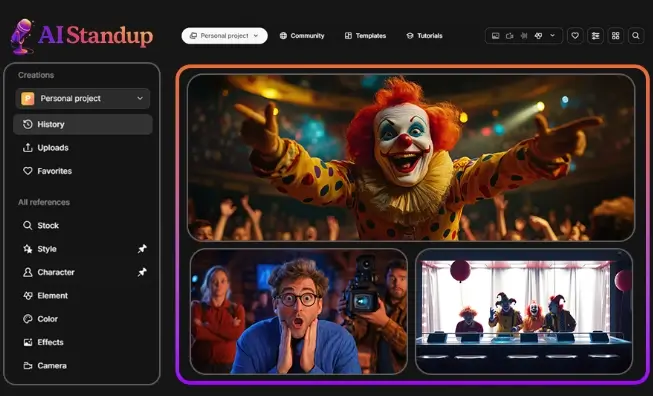
Task: Go to the Templates tab
Action: 365,36
